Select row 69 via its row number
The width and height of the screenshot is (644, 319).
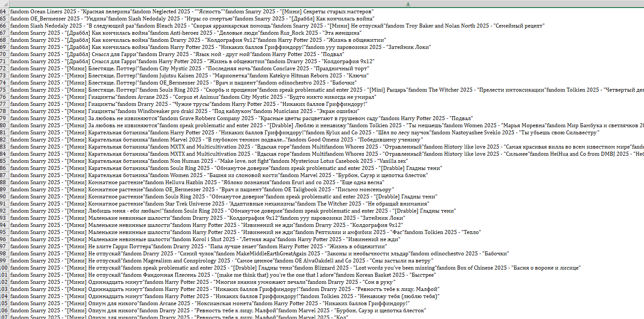coord(4,47)
